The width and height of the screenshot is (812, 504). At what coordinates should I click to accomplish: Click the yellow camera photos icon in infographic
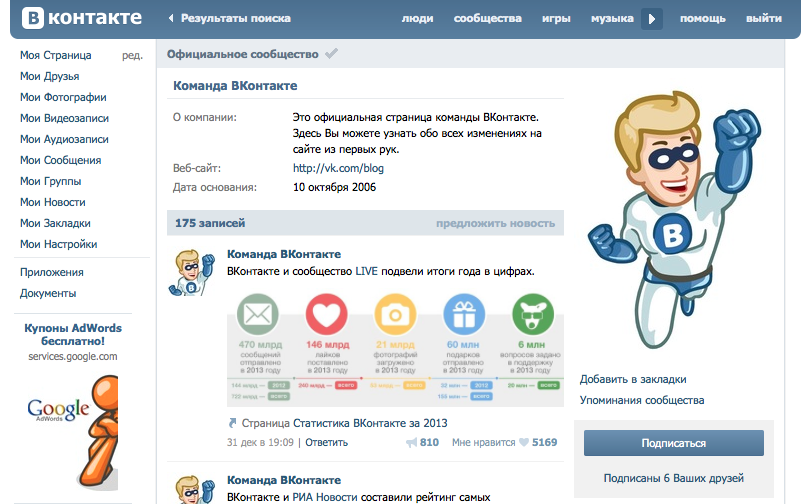395,314
